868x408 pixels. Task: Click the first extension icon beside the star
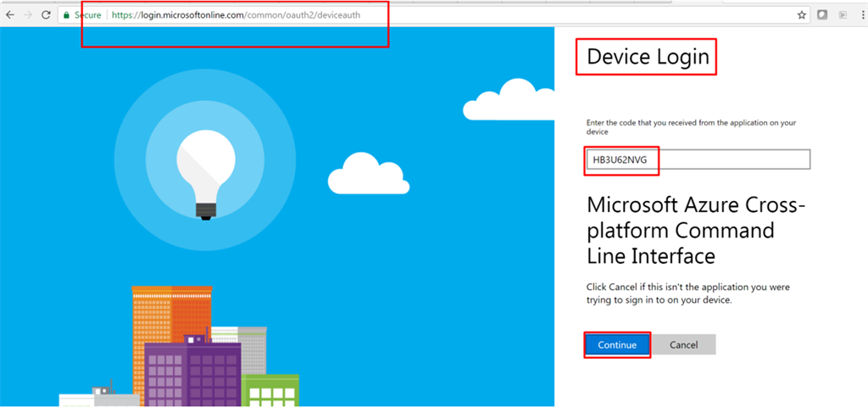point(822,15)
